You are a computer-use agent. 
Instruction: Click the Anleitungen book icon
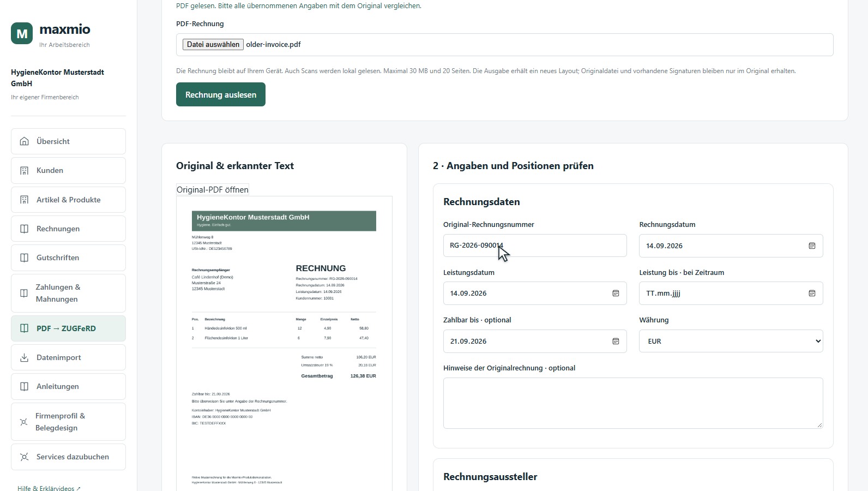click(x=24, y=386)
